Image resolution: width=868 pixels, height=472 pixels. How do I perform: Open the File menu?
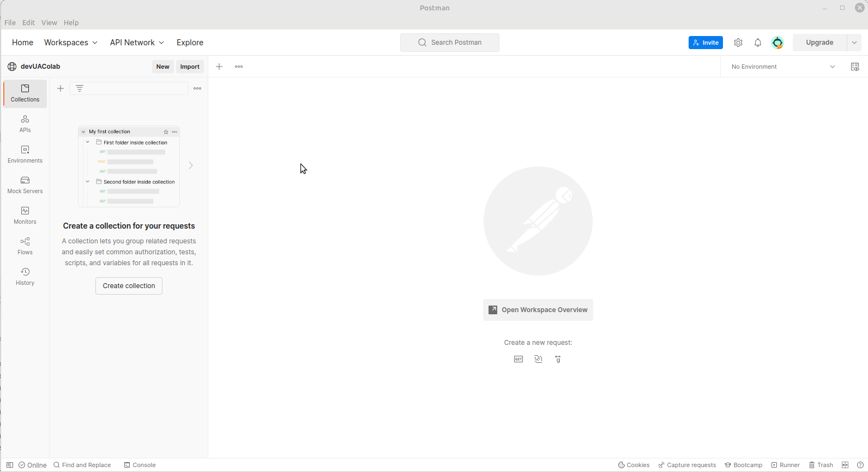pyautogui.click(x=10, y=22)
